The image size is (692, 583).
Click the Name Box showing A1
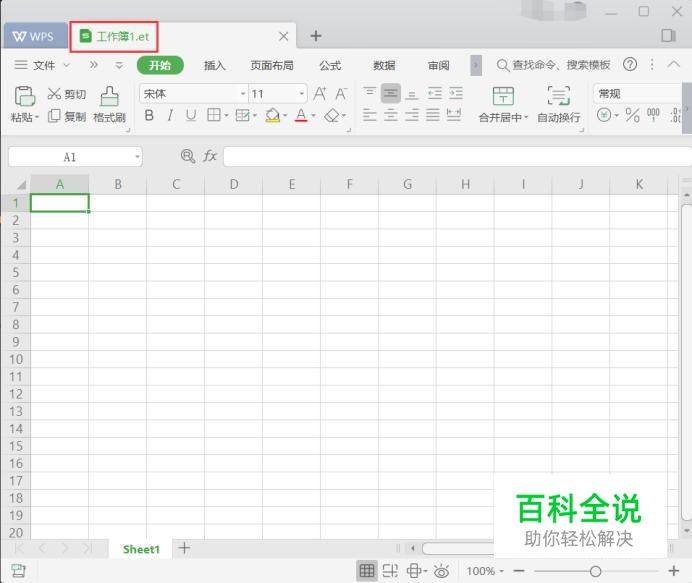coord(75,157)
